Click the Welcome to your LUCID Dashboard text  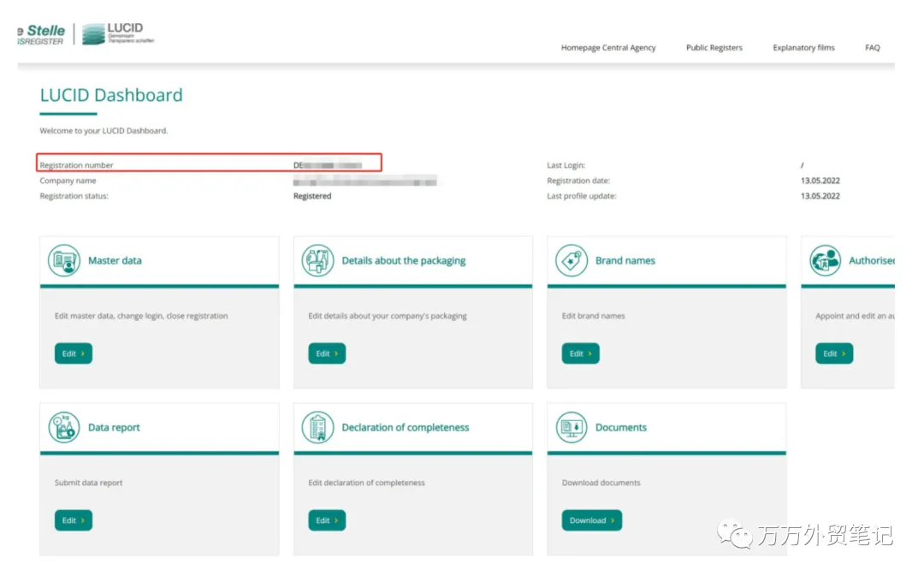pyautogui.click(x=104, y=131)
